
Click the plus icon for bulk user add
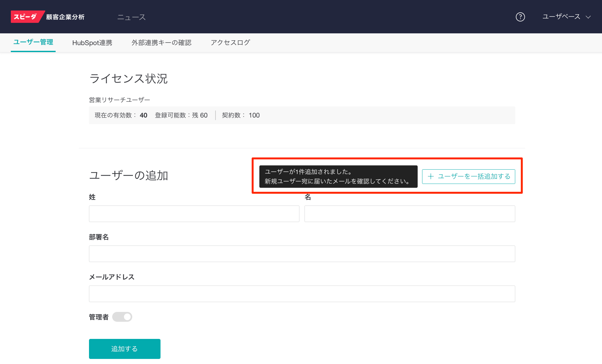click(x=431, y=177)
